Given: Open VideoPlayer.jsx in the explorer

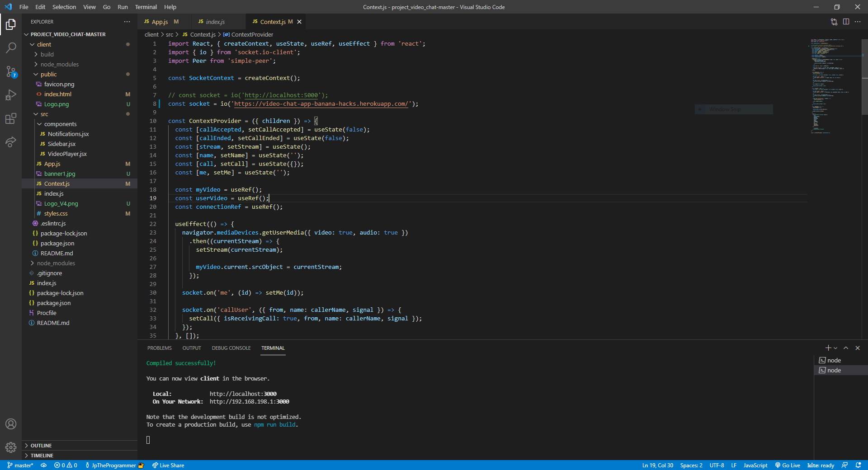Looking at the screenshot, I should pos(67,154).
